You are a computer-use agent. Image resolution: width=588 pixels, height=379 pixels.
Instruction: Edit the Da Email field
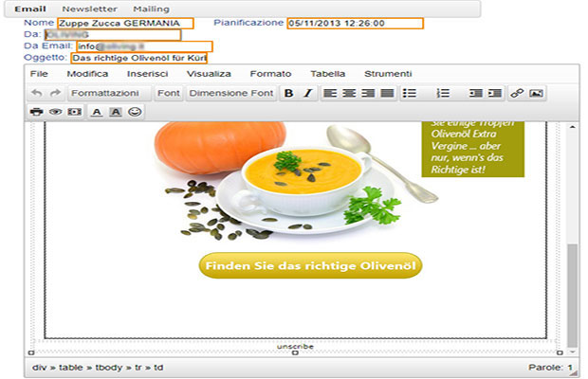145,46
